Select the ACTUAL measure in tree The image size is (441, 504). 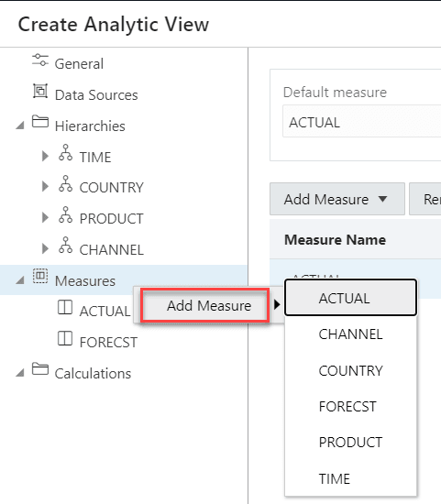tap(105, 311)
